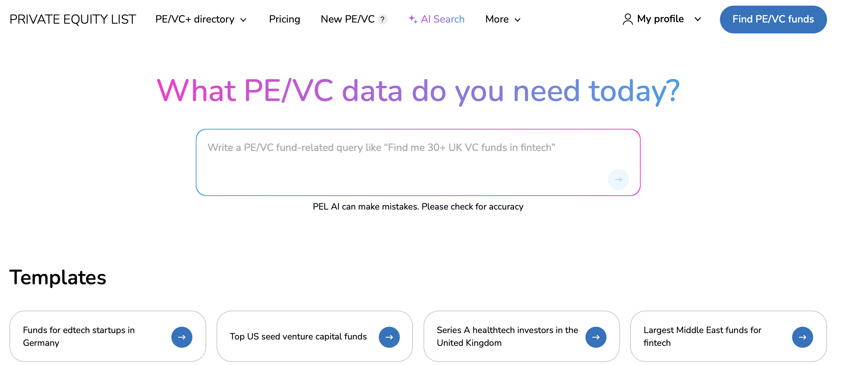Click the arrow on Top US seed funds template
868x365 pixels.
click(x=389, y=337)
